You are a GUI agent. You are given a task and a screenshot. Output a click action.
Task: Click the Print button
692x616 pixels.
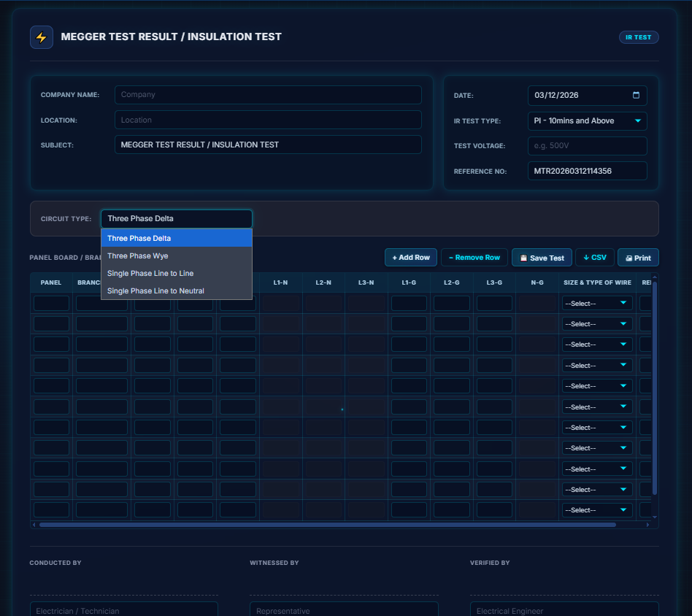click(x=638, y=258)
